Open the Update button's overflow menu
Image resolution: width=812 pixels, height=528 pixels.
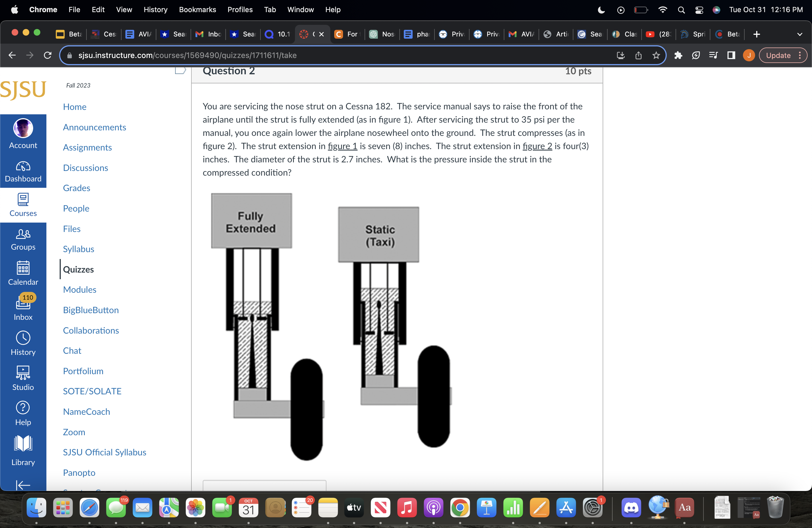[x=800, y=55]
